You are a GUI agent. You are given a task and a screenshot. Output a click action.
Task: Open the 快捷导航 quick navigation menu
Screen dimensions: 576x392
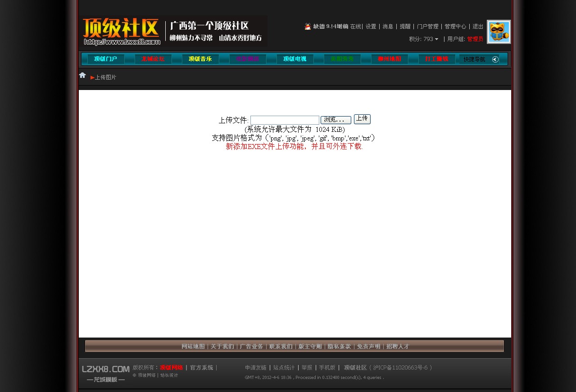[x=474, y=59]
